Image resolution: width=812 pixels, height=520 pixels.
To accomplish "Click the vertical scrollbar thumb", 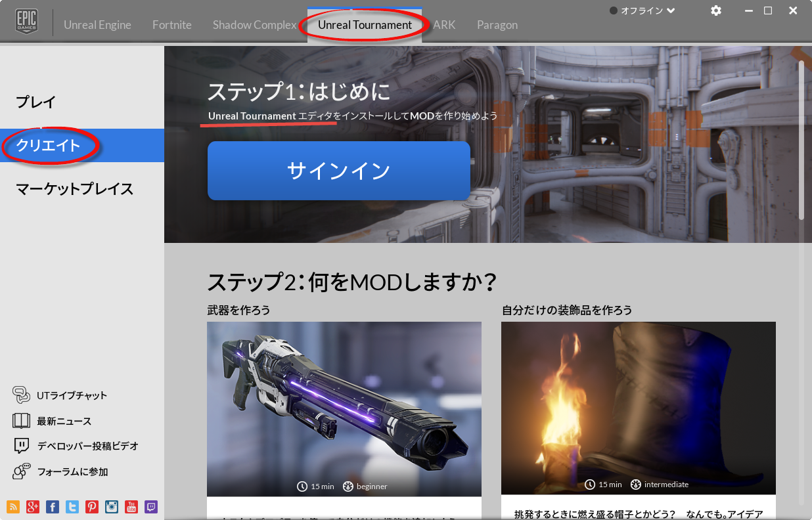I will (801, 140).
